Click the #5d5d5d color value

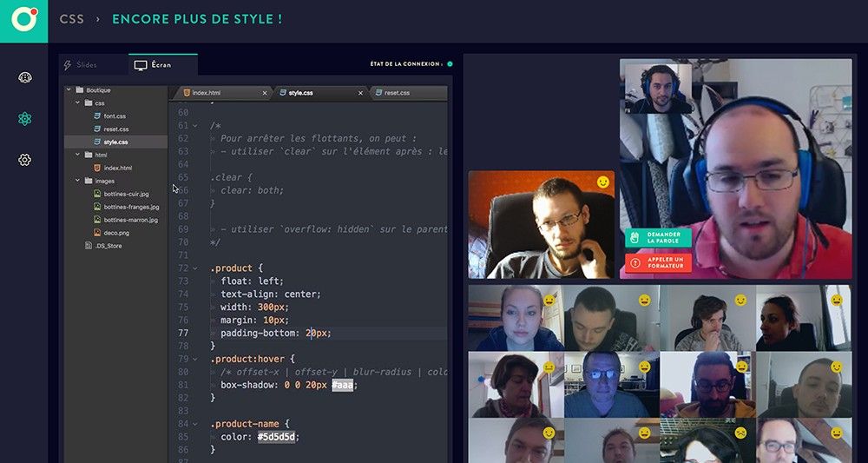[278, 437]
